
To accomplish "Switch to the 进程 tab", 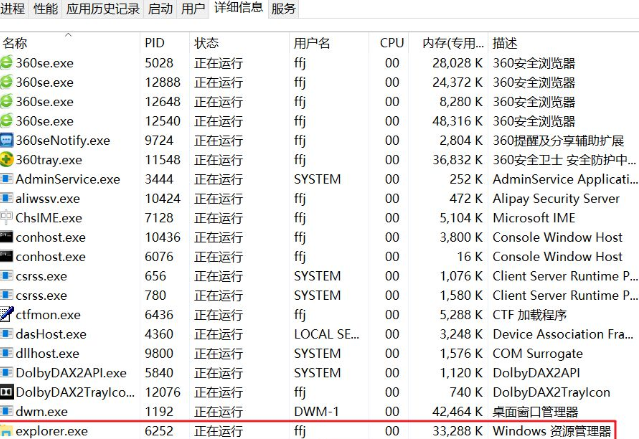I will point(13,9).
